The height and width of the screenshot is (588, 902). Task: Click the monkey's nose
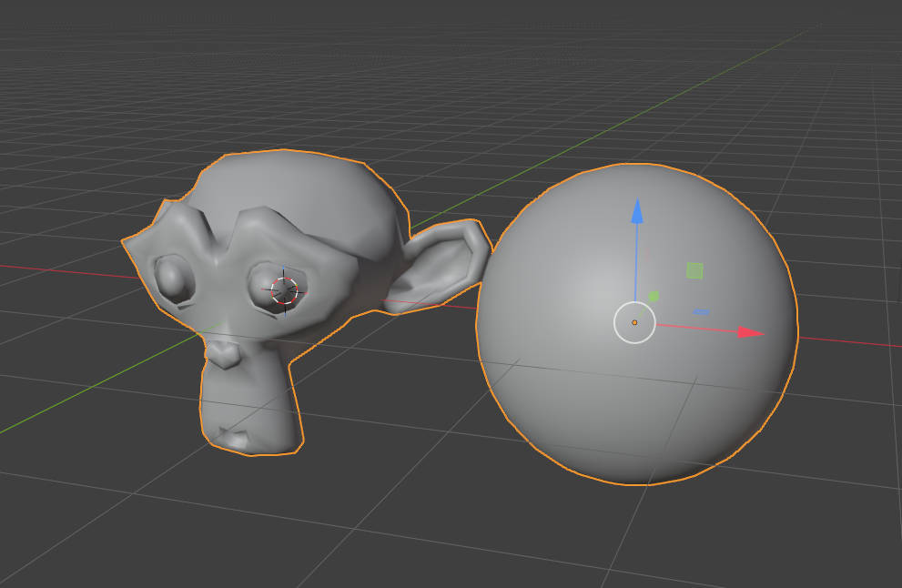tap(223, 354)
